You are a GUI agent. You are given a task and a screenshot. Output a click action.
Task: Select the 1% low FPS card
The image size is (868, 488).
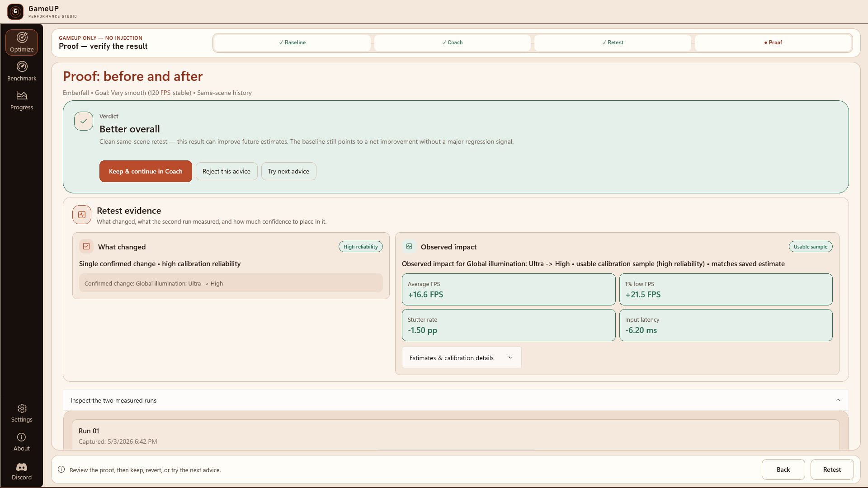[x=726, y=289]
